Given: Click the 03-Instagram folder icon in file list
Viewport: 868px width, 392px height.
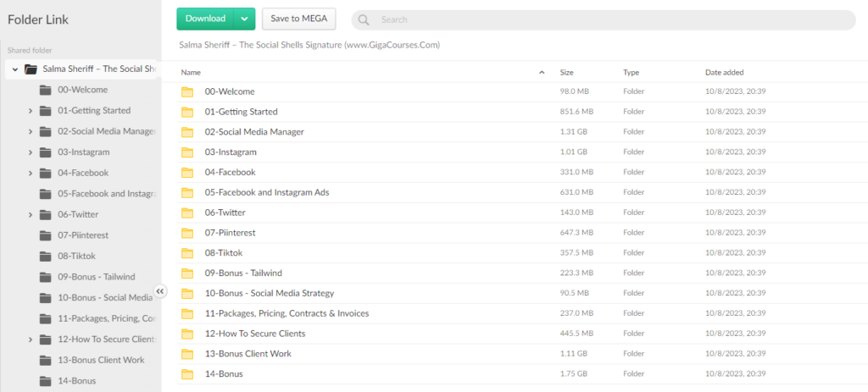Looking at the screenshot, I should pyautogui.click(x=187, y=152).
